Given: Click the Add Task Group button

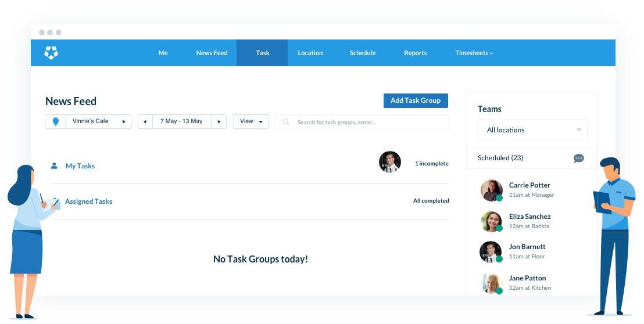Looking at the screenshot, I should point(416,100).
